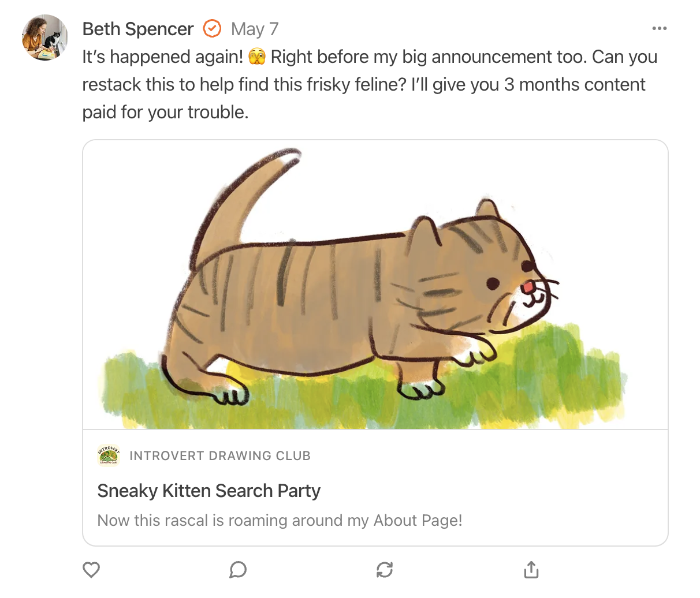The height and width of the screenshot is (598, 700).
Task: Click the share upload icon
Action: (531, 570)
